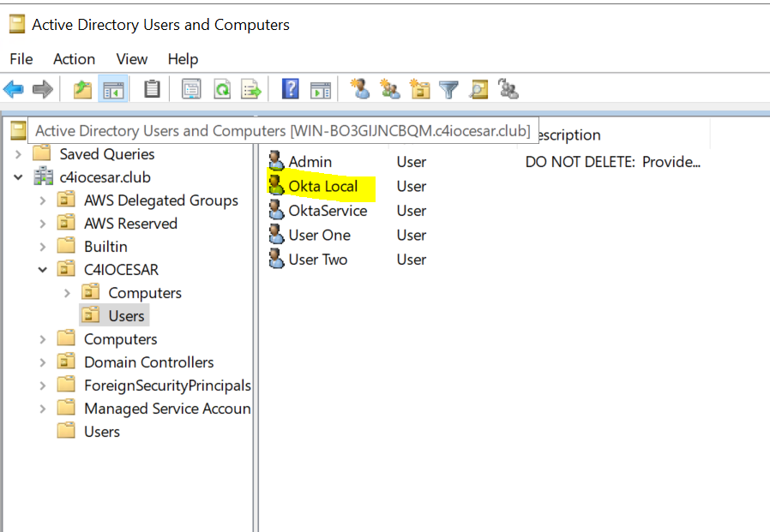This screenshot has width=770, height=532.
Task: Toggle the Show/Hide Action Pane icon
Action: point(321,90)
